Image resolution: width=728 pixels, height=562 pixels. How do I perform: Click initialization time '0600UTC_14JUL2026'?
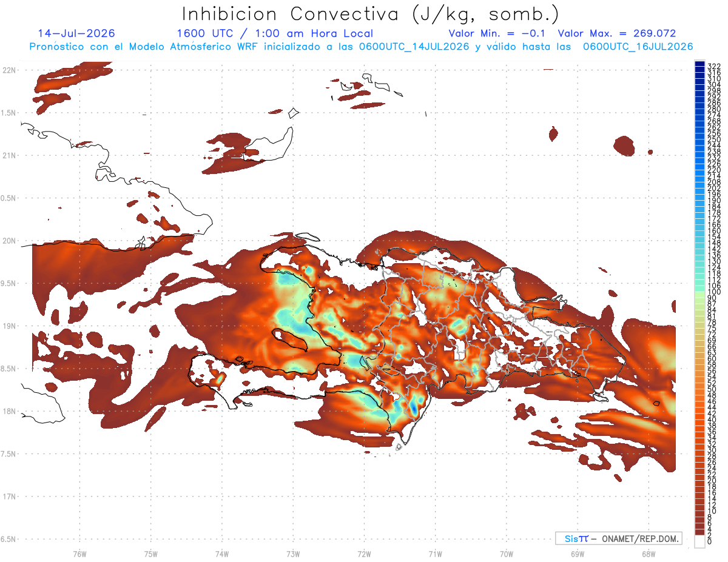point(414,47)
